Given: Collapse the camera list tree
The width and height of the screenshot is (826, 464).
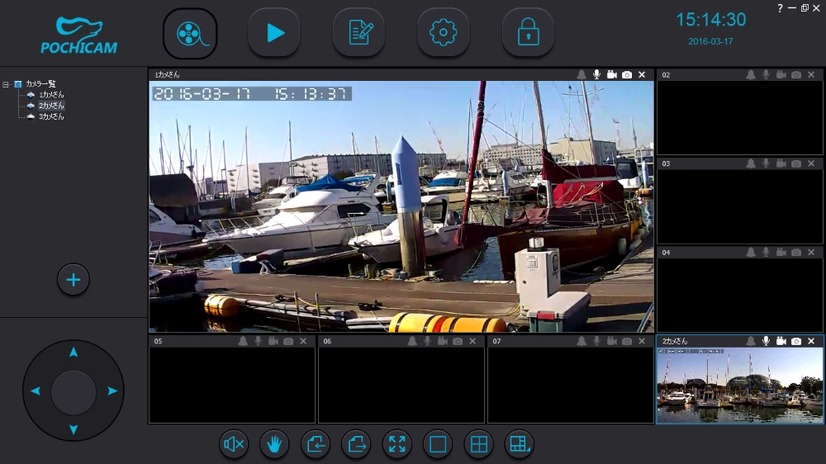Looking at the screenshot, I should [6, 84].
